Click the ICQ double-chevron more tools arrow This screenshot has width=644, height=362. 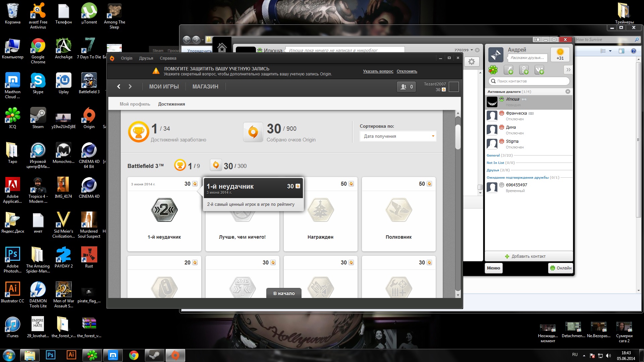(x=568, y=70)
